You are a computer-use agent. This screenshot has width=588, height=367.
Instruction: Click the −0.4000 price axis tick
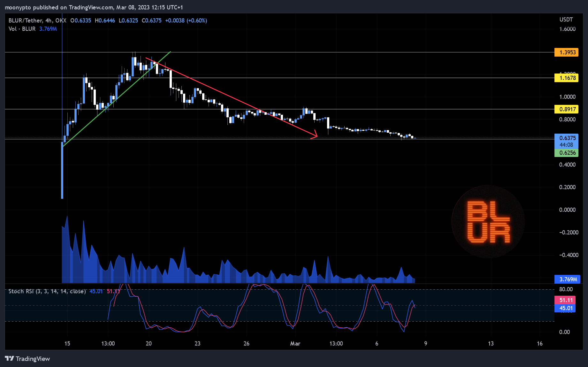tap(569, 255)
